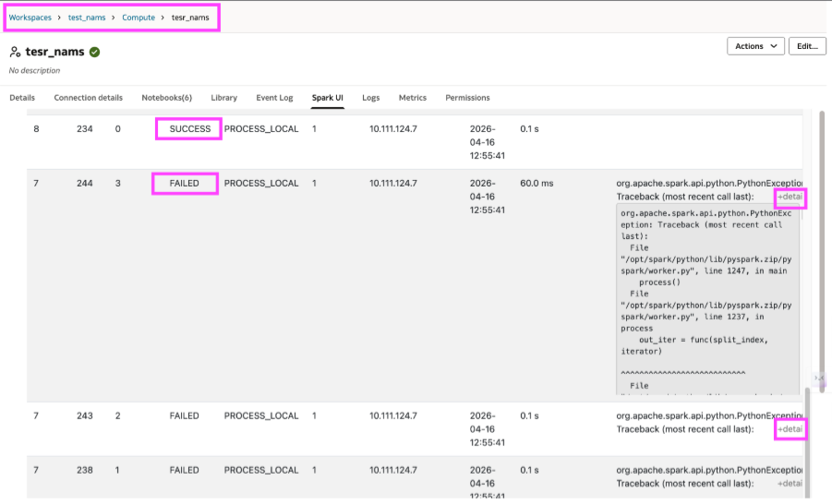Open the Event Log tab
The image size is (832, 504).
pos(274,98)
